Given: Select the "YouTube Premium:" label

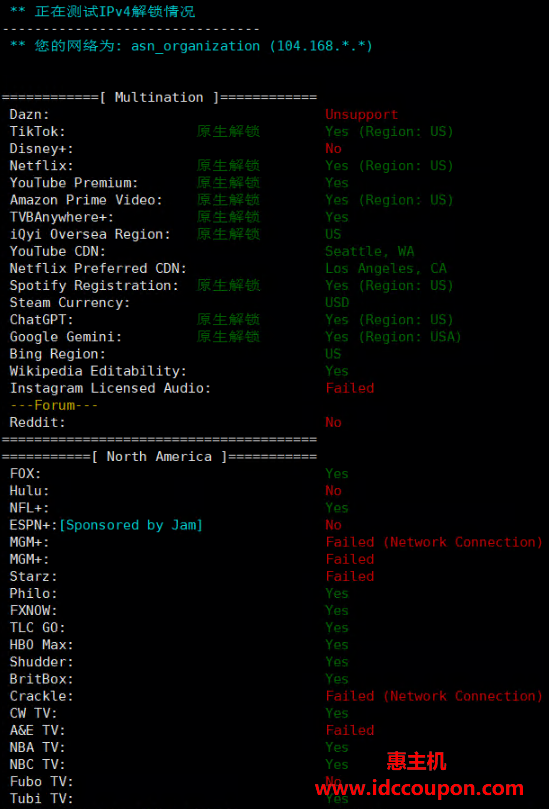Looking at the screenshot, I should pyautogui.click(x=74, y=183).
